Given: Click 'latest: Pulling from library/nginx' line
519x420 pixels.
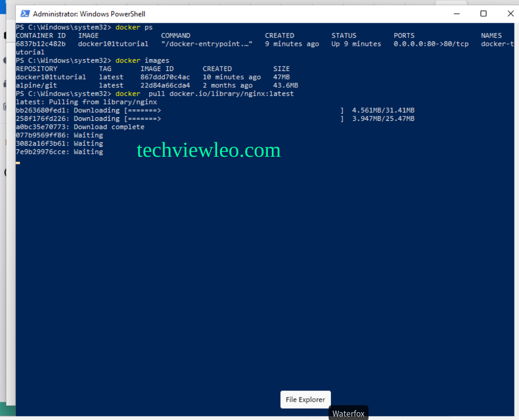Looking at the screenshot, I should coord(86,102).
